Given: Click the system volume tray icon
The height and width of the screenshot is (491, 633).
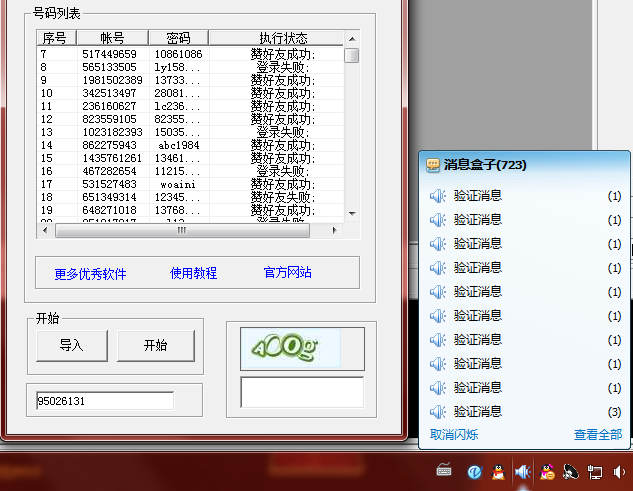Looking at the screenshot, I should coord(618,472).
